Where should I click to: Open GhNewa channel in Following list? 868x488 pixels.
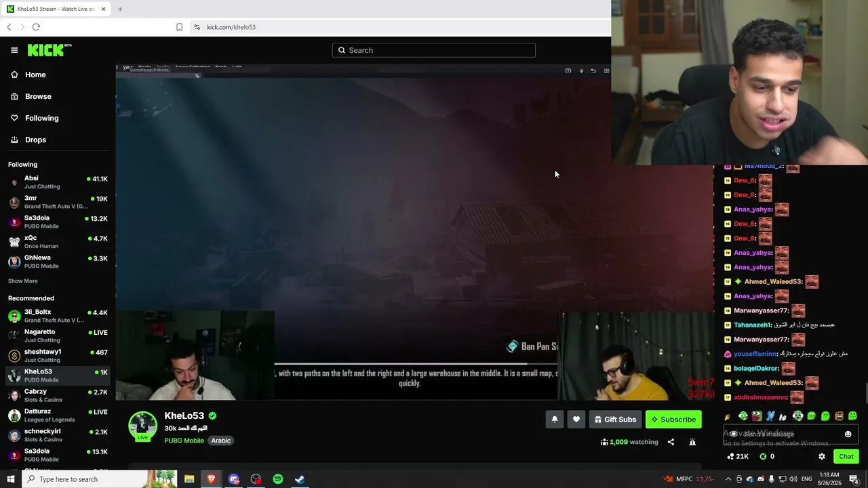(x=58, y=262)
